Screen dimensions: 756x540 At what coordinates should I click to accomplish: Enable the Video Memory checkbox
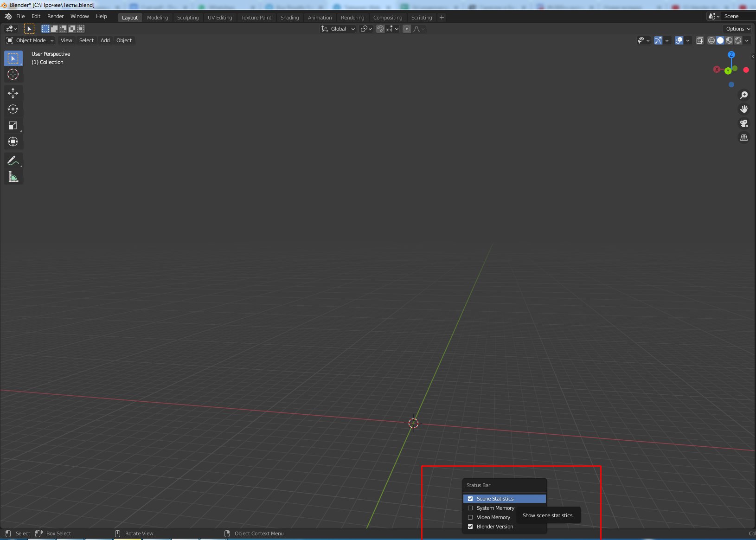point(470,517)
